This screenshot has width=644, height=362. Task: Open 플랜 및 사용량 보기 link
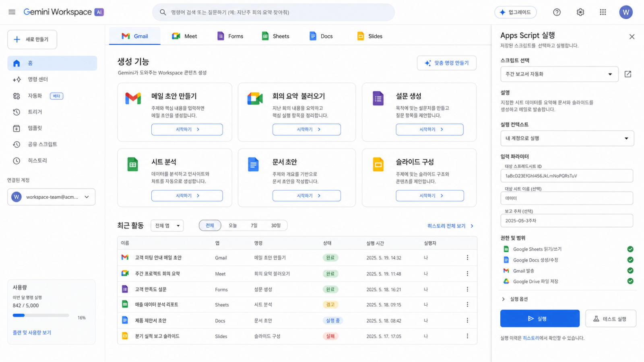32,333
